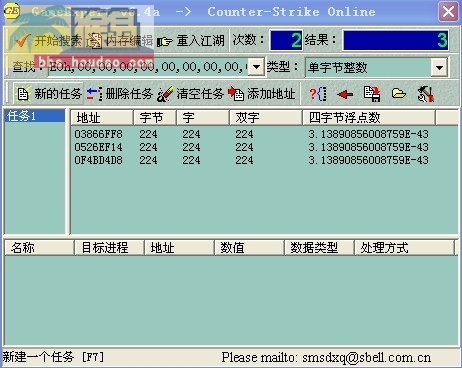Image resolution: width=462 pixels, height=368 pixels.
Task: Click 删除任务 to delete the task
Action: (119, 94)
